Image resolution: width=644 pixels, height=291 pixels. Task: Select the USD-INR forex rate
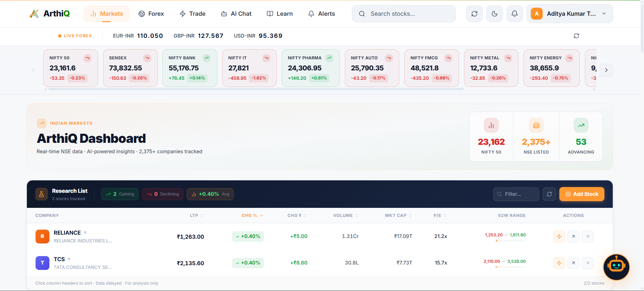[258, 36]
